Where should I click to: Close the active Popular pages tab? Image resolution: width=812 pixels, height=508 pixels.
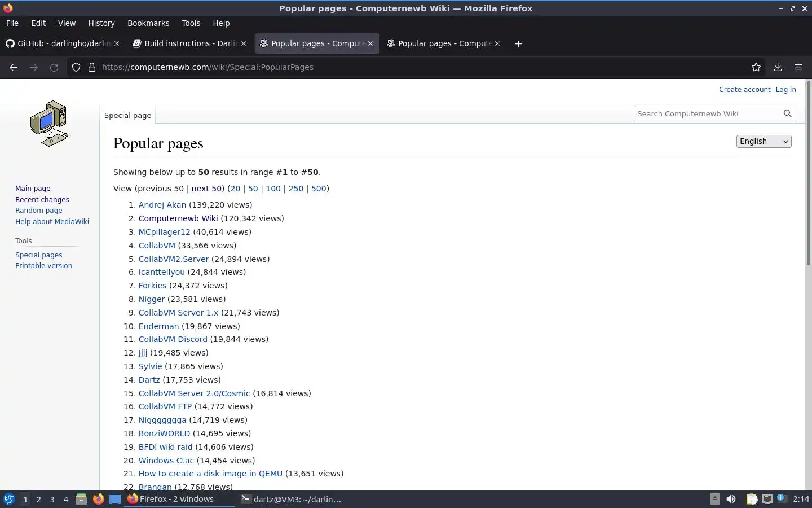click(x=370, y=43)
